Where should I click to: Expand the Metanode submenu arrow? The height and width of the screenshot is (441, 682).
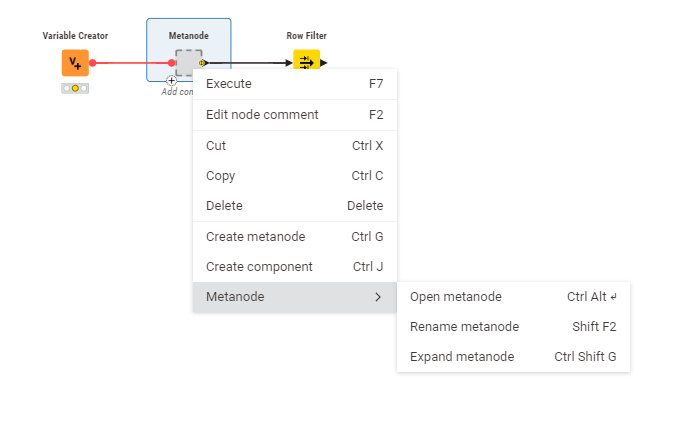tap(378, 297)
